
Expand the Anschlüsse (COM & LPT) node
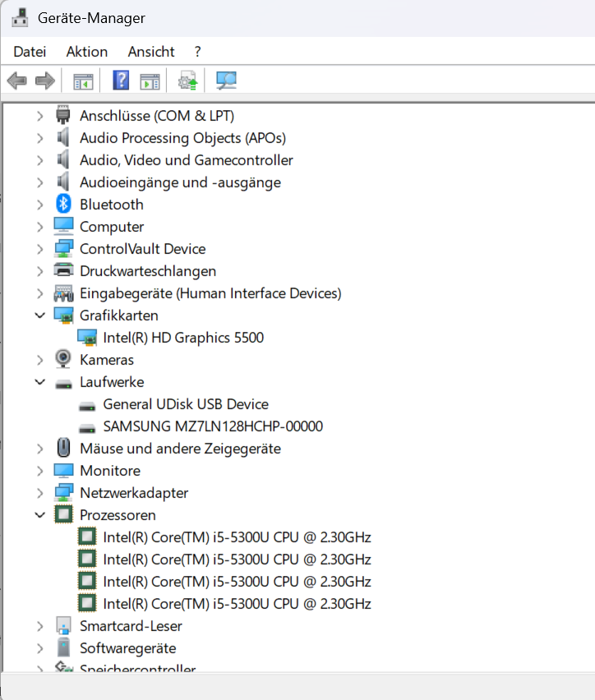coord(39,116)
